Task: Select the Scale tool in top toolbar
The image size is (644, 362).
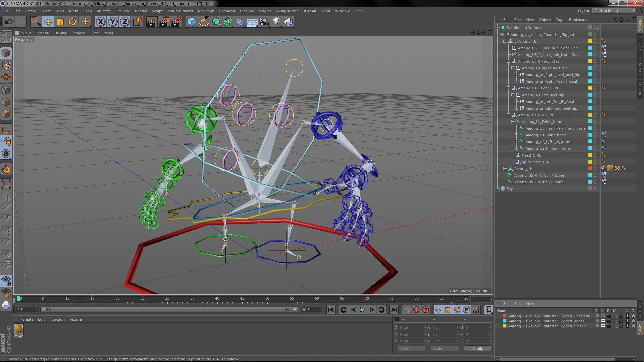Action: [x=60, y=22]
